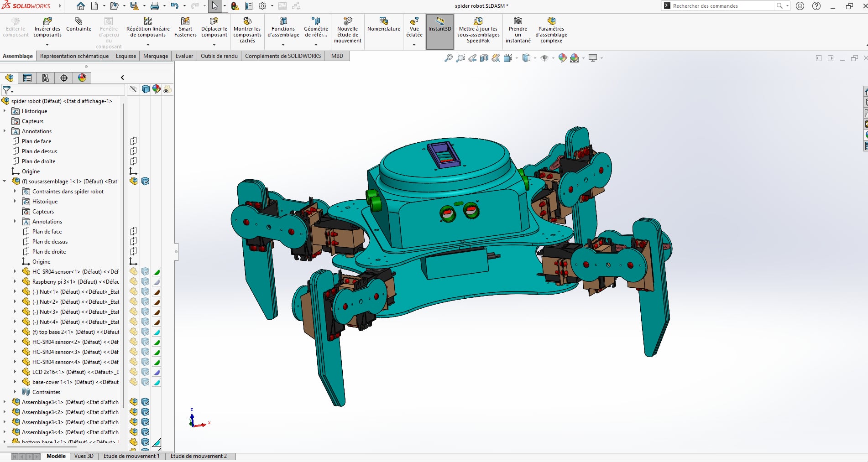
Task: Open the PropertyManager tab icon
Action: click(27, 78)
